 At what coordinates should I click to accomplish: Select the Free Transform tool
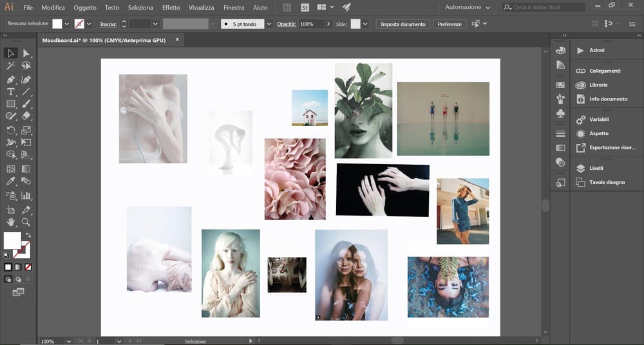26,142
